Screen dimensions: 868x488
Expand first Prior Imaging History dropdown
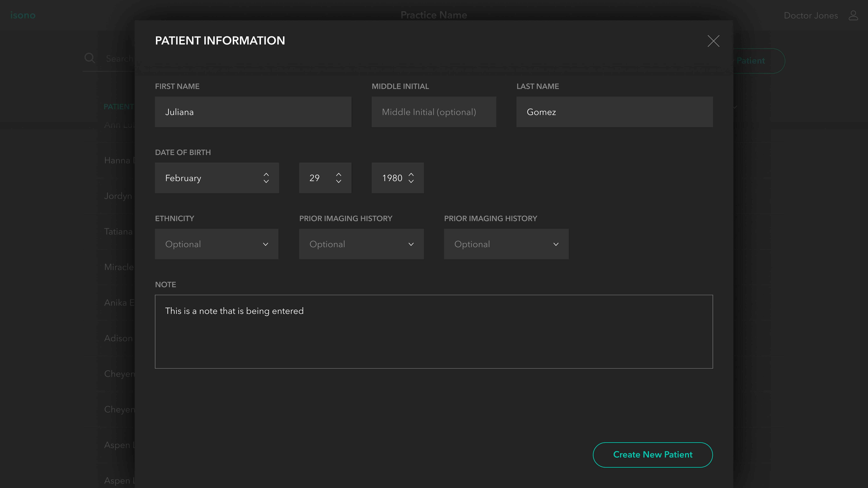pyautogui.click(x=361, y=244)
